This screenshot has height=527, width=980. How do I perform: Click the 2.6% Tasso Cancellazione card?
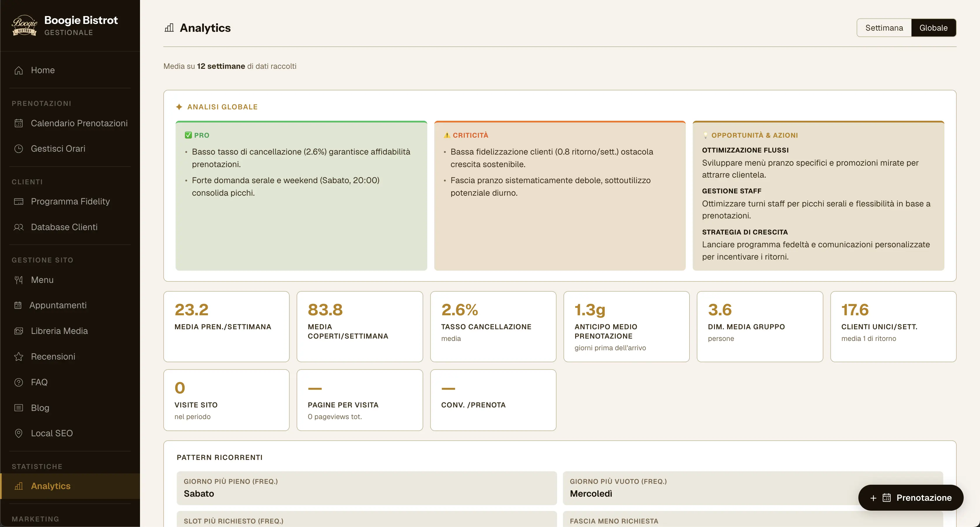click(x=493, y=326)
